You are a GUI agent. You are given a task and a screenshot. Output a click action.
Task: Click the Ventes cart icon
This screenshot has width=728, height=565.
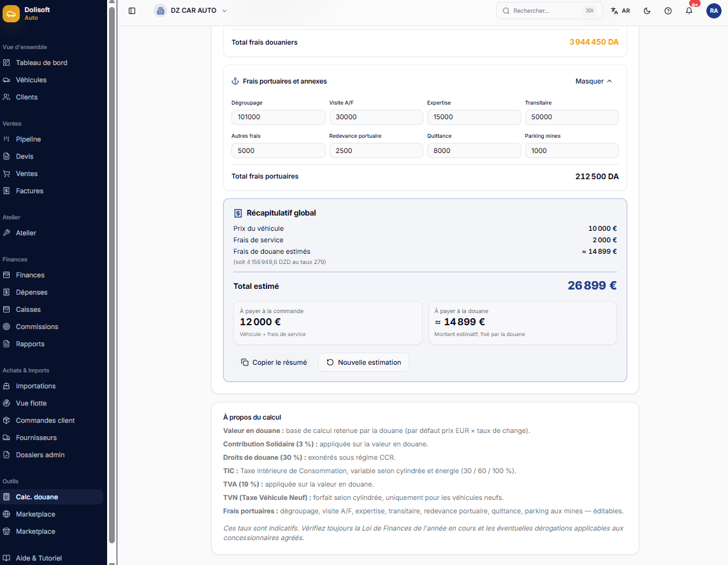[x=6, y=173]
